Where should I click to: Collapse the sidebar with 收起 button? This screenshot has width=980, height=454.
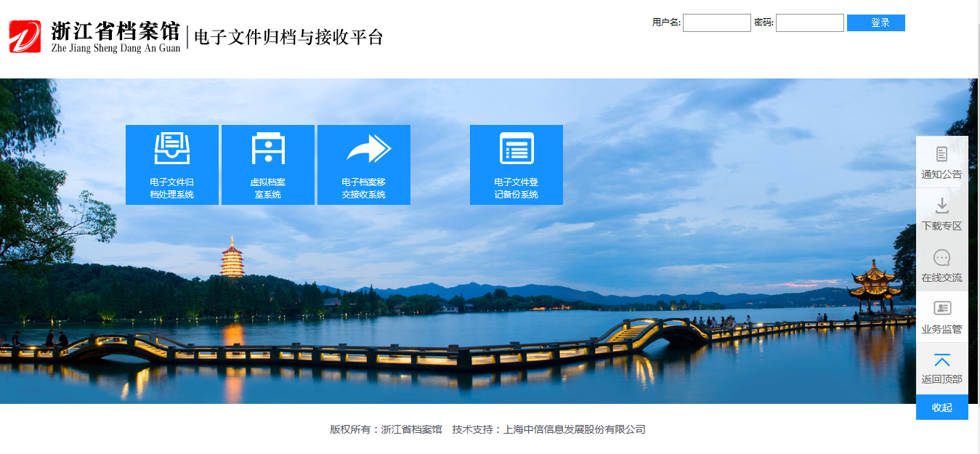941,408
